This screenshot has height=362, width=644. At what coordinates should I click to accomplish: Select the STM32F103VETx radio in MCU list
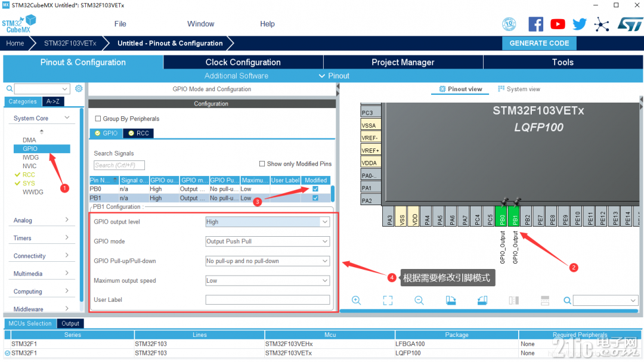coord(7,353)
